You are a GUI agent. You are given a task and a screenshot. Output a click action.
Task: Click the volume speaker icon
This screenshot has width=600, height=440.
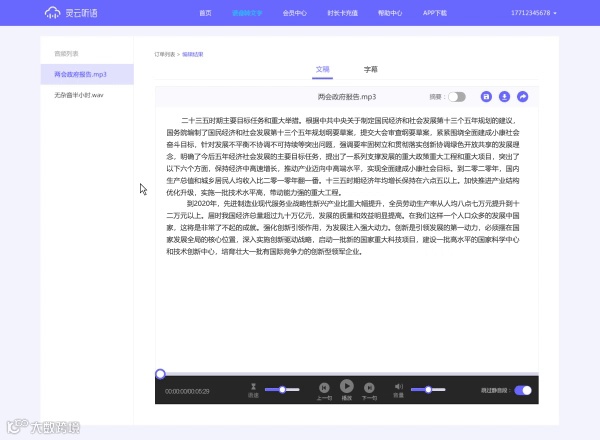coord(399,386)
